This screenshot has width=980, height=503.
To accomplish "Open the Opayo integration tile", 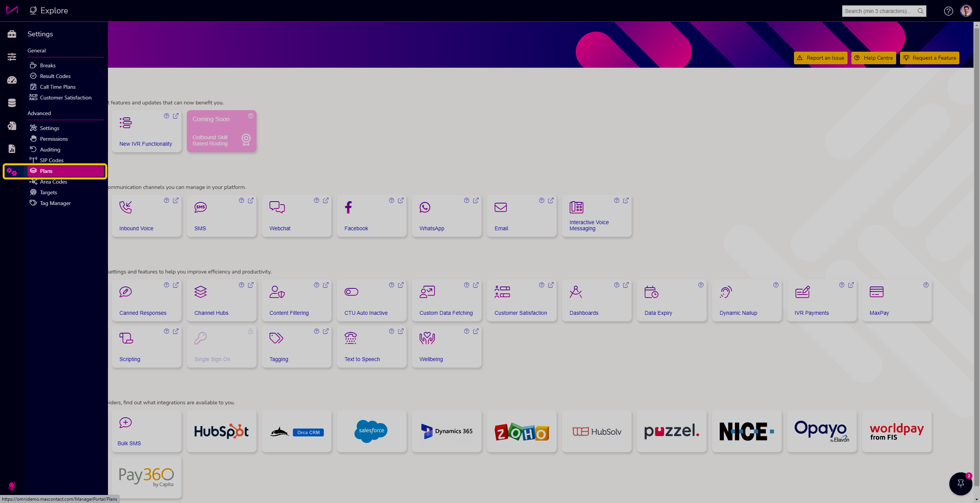I will coord(822,431).
